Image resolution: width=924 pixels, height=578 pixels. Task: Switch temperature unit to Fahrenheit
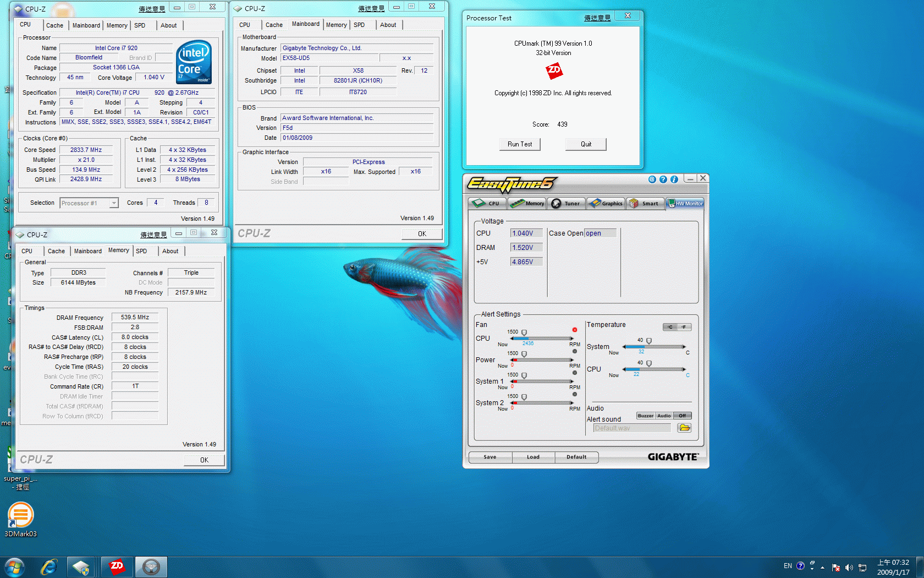684,327
